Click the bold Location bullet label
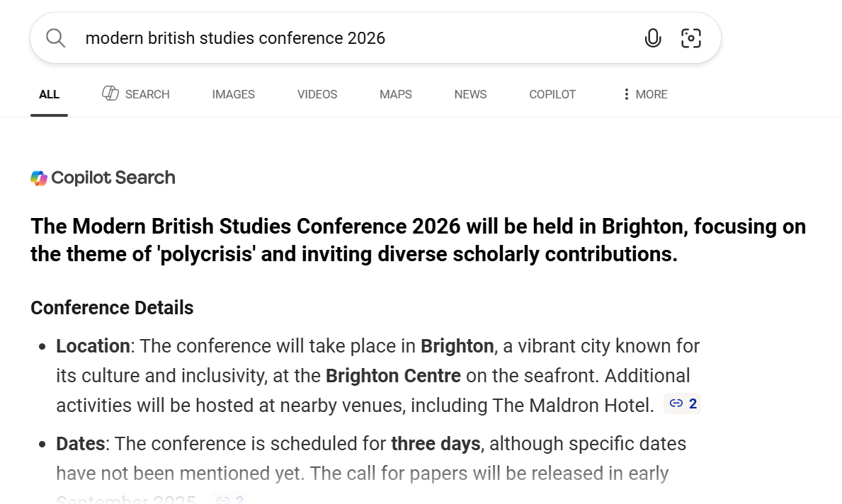 (93, 346)
